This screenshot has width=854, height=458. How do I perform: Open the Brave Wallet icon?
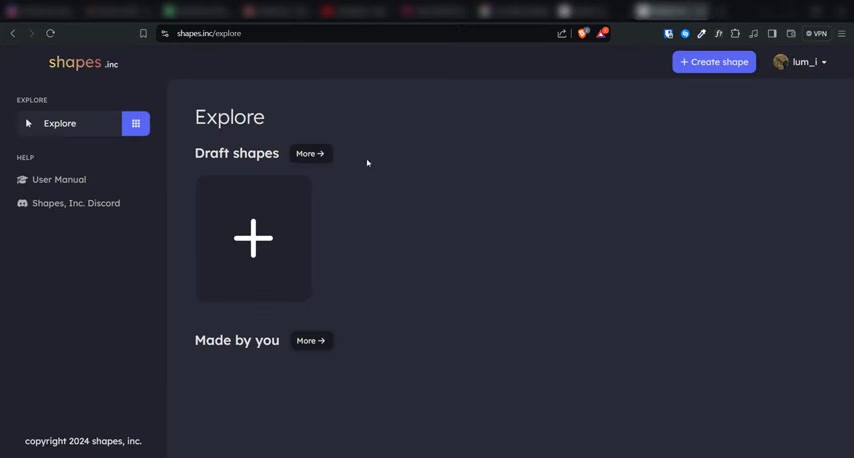(791, 34)
